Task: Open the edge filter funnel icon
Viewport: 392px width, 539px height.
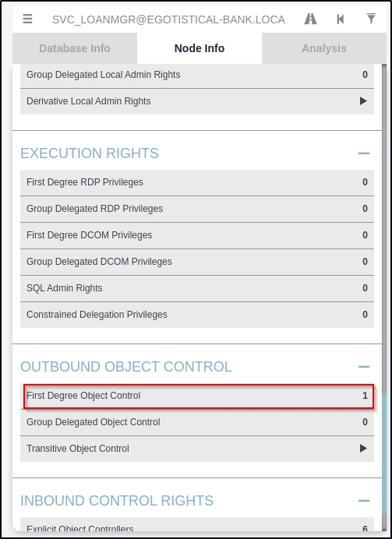Action: (x=371, y=19)
